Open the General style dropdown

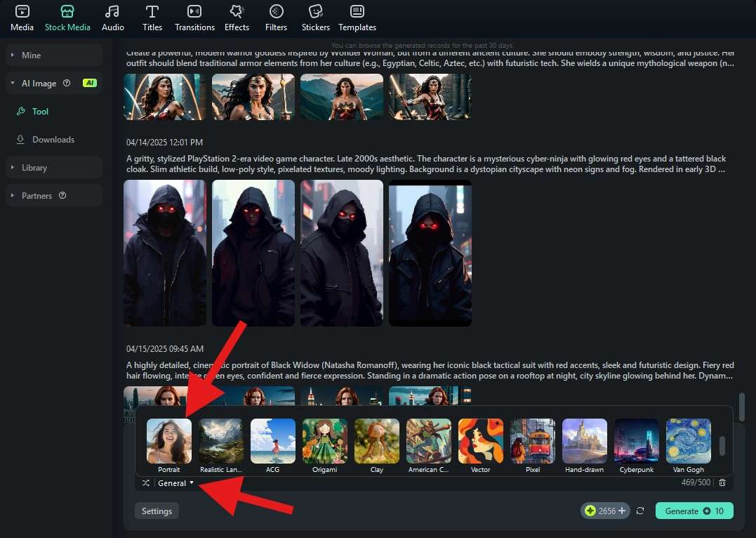point(175,483)
